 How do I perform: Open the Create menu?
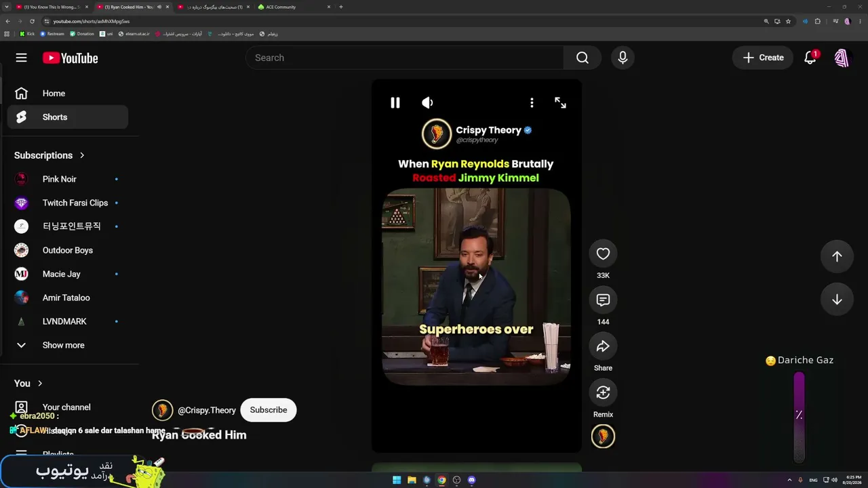(x=763, y=58)
